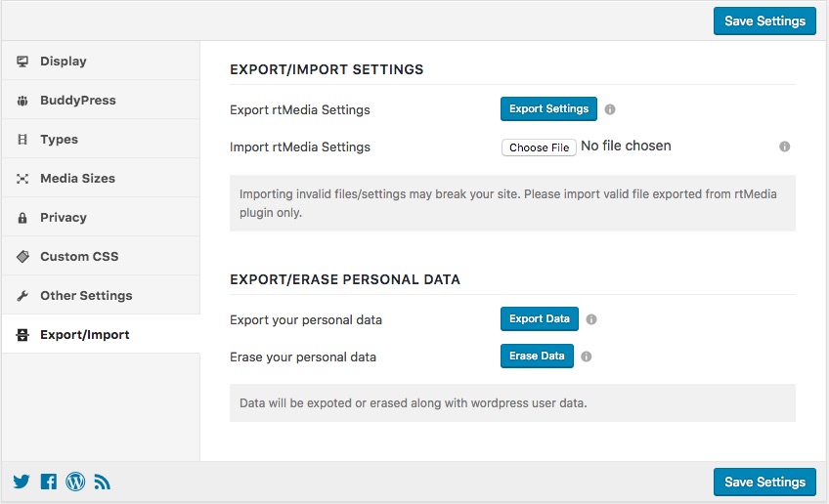Switch to the BuddyPress tab
829x504 pixels.
(x=77, y=100)
